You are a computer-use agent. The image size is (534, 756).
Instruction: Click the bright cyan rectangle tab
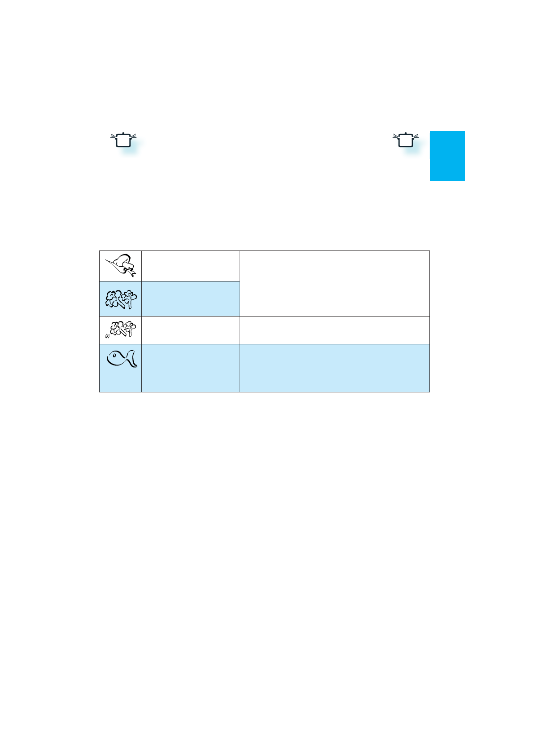pos(447,156)
